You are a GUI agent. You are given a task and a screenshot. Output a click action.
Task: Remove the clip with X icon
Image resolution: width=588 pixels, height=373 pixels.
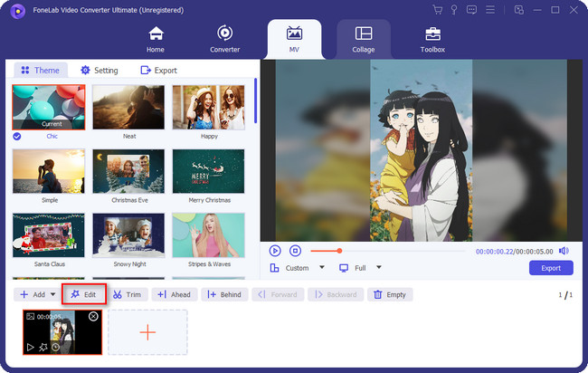93,316
